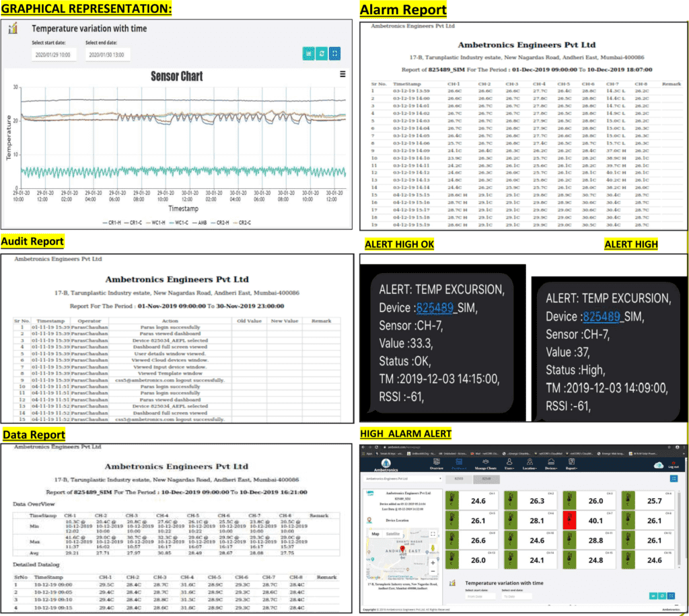Click the fullscreen chart button in top graph
689x616 pixels.
click(334, 53)
